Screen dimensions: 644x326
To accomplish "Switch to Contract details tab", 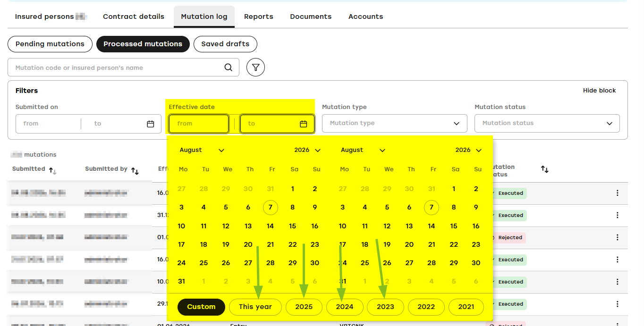I will (134, 17).
